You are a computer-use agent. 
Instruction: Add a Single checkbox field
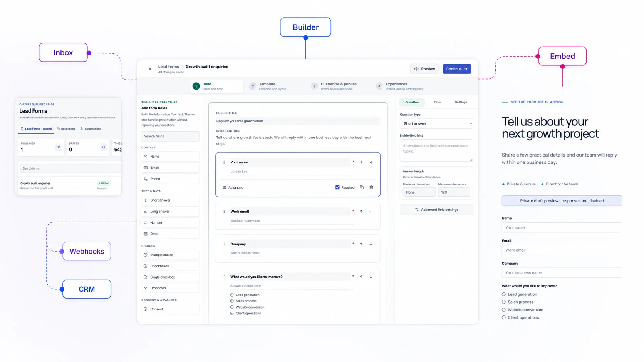click(170, 277)
